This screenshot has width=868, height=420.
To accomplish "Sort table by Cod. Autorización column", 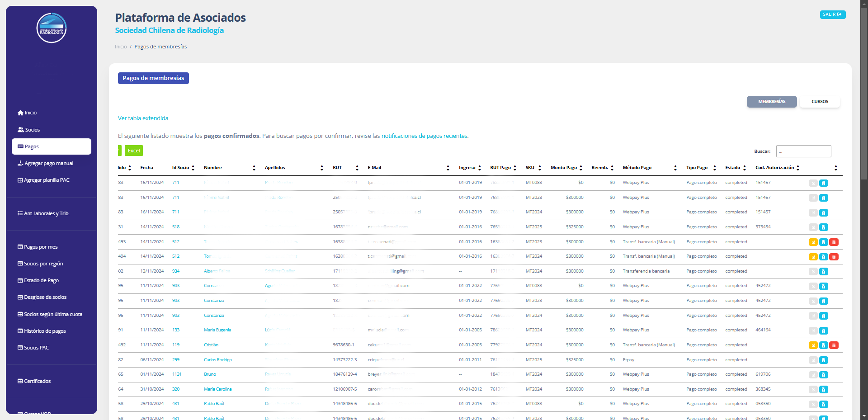I will pos(777,168).
